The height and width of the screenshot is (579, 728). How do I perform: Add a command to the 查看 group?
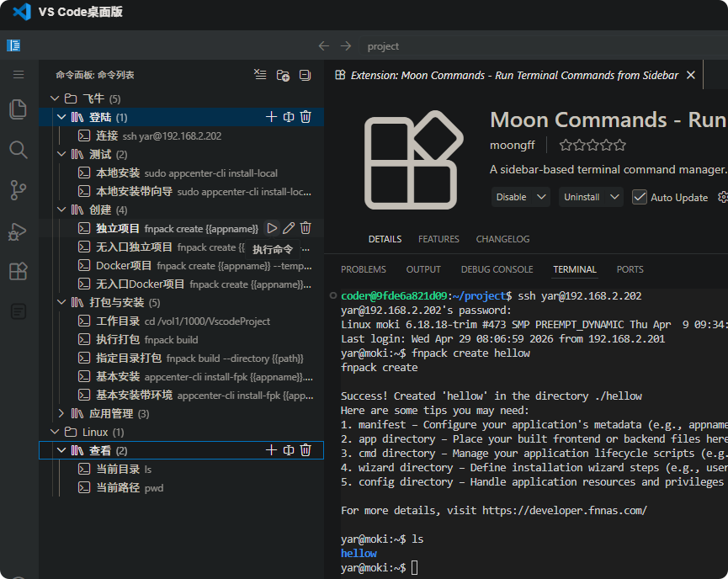(x=271, y=450)
